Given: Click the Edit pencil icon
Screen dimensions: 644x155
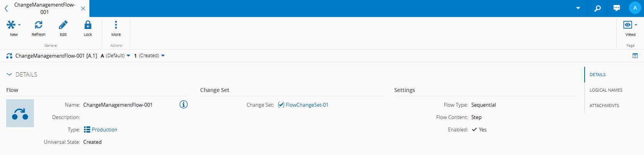Looking at the screenshot, I should [x=63, y=25].
